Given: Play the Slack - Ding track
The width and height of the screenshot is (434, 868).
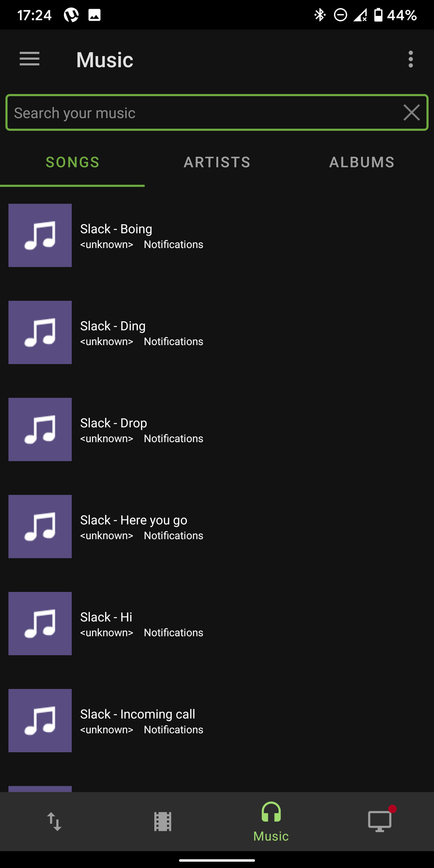Looking at the screenshot, I should click(x=217, y=332).
